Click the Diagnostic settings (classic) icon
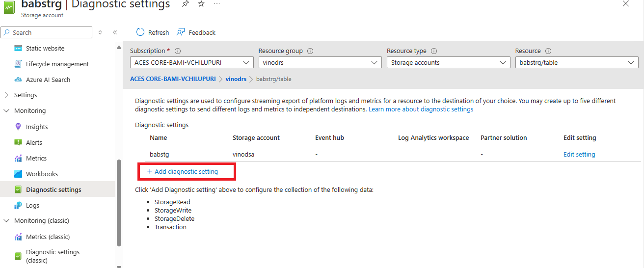This screenshot has width=644, height=268. pos(18,256)
